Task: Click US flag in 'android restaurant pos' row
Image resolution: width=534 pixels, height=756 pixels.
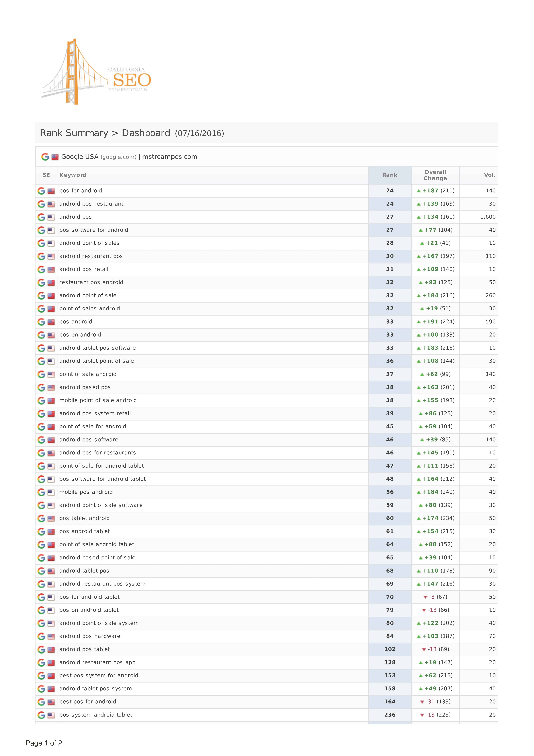Action: (51, 257)
